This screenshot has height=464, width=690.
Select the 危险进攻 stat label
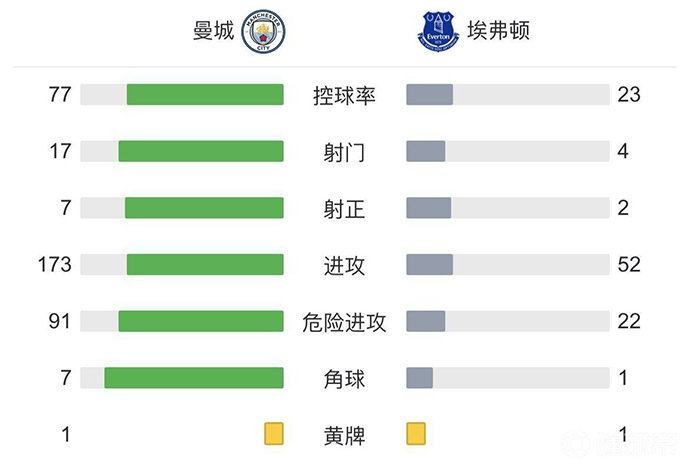[x=344, y=322]
